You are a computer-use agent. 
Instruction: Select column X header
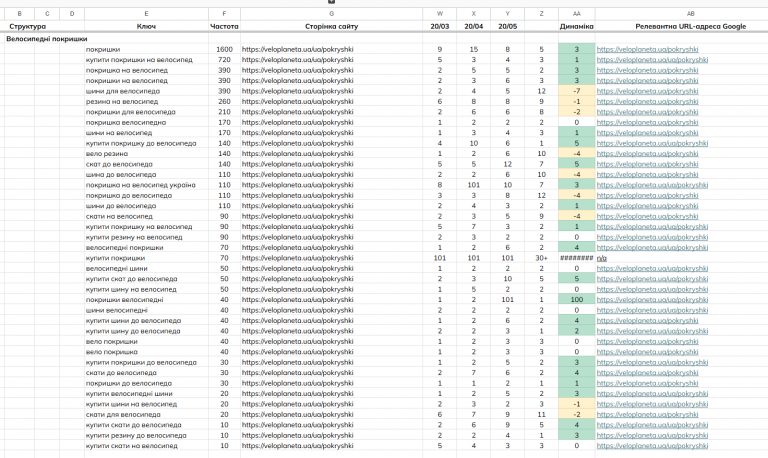coord(474,14)
